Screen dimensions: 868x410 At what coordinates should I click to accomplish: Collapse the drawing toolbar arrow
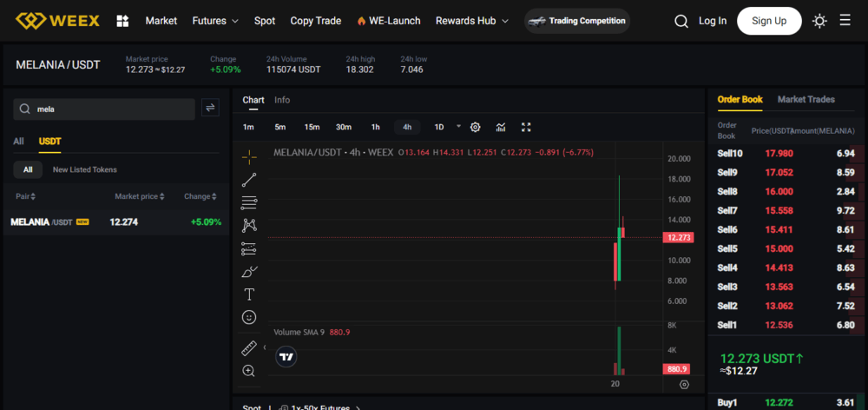(264, 347)
